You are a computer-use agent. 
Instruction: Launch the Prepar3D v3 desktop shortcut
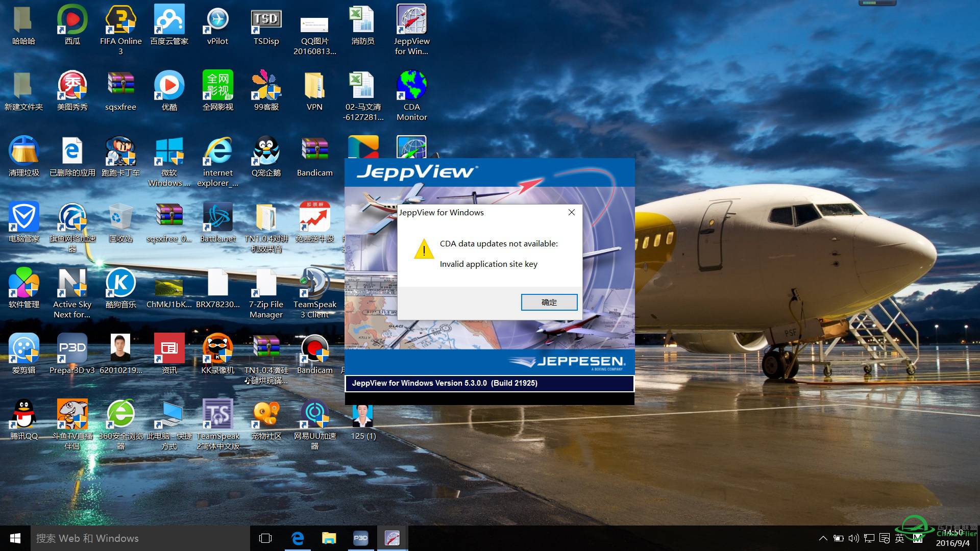pos(72,354)
